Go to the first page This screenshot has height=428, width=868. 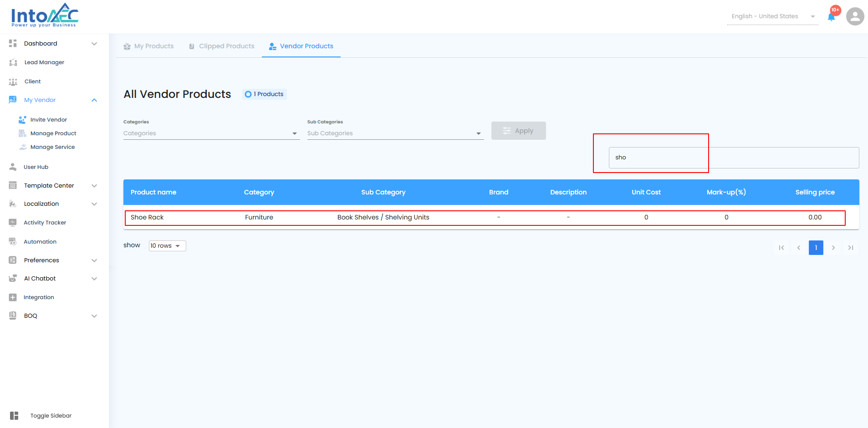point(781,248)
